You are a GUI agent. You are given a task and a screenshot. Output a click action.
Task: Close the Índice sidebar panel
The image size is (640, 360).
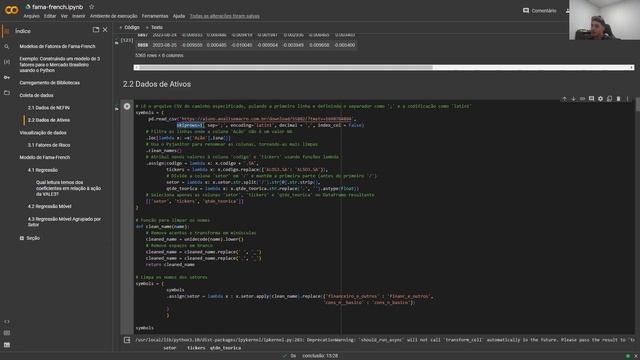105,30
